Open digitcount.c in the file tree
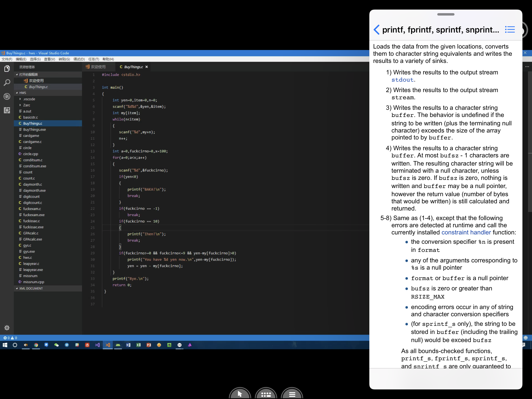The width and height of the screenshot is (532, 399). point(48,203)
